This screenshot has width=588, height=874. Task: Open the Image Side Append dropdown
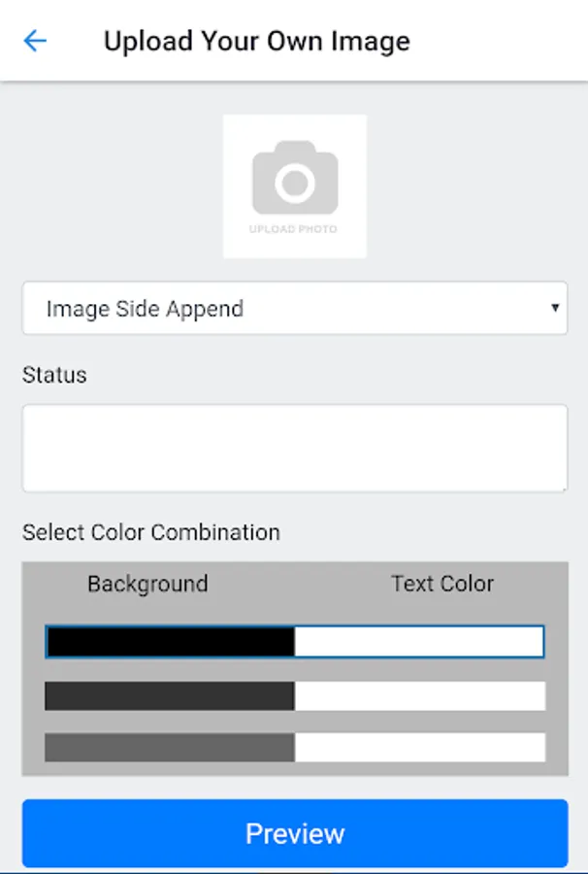pos(291,309)
